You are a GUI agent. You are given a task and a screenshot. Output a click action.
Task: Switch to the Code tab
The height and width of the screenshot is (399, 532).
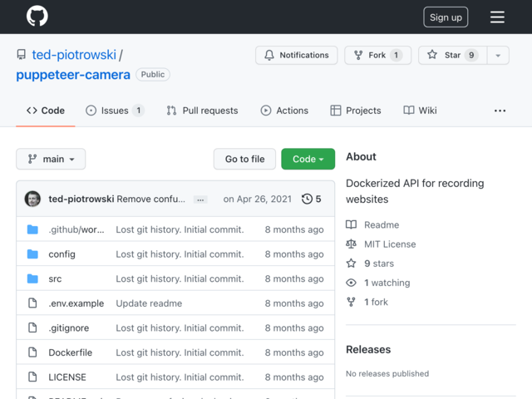tap(46, 111)
